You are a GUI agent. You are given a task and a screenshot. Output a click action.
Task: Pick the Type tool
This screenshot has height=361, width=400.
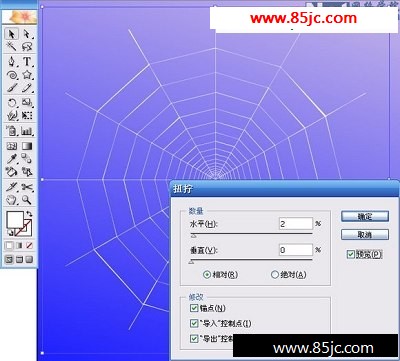pyautogui.click(x=27, y=62)
